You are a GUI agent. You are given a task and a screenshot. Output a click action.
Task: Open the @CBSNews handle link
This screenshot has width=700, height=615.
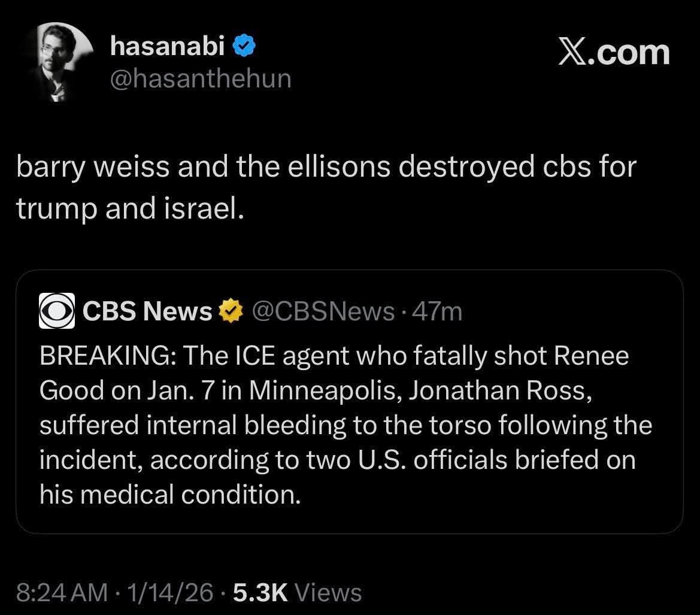[x=323, y=311]
